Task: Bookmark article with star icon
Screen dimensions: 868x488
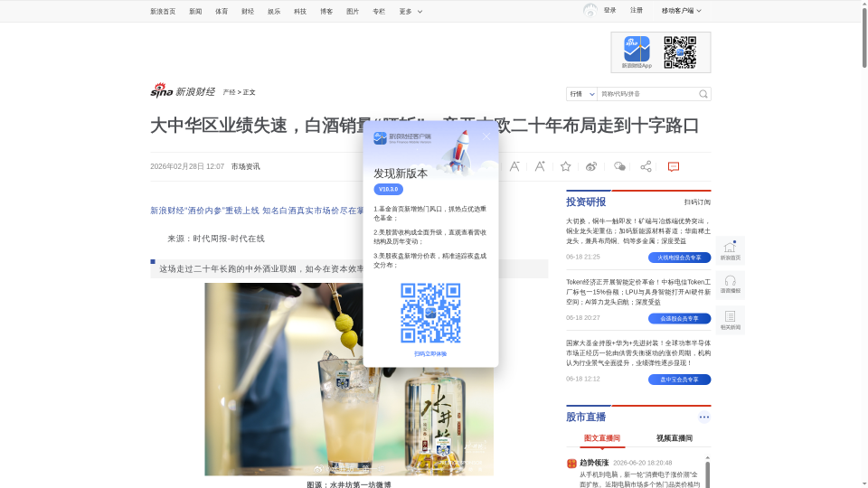Action: (x=565, y=166)
